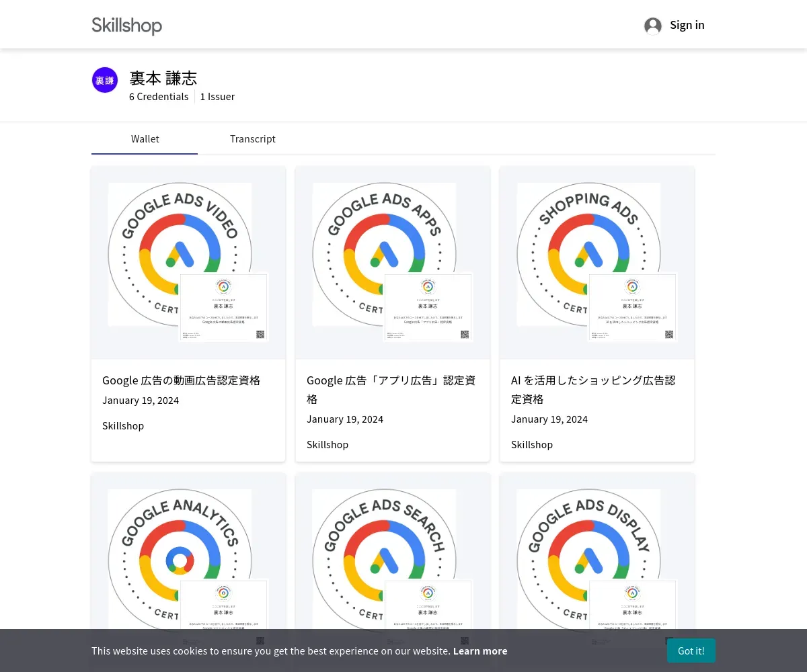Open the title Google 広告「アプリ広告」認定資格
This screenshot has height=672, width=807.
click(x=391, y=390)
